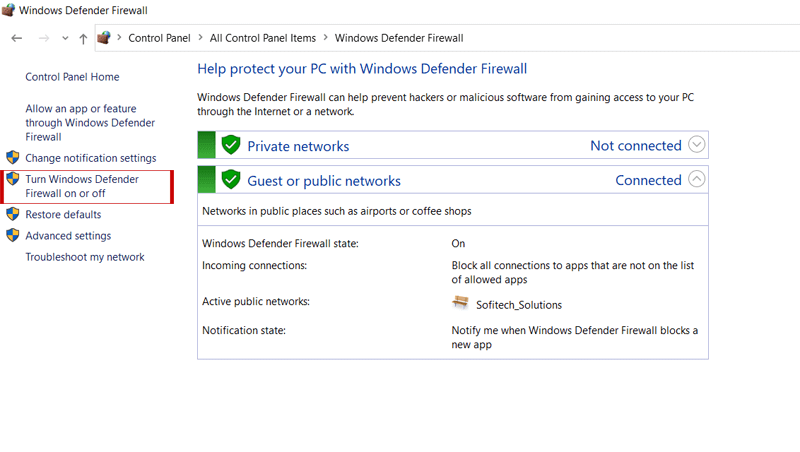Open Troubleshoot my network link
Viewport: 800px width, 452px height.
click(85, 257)
